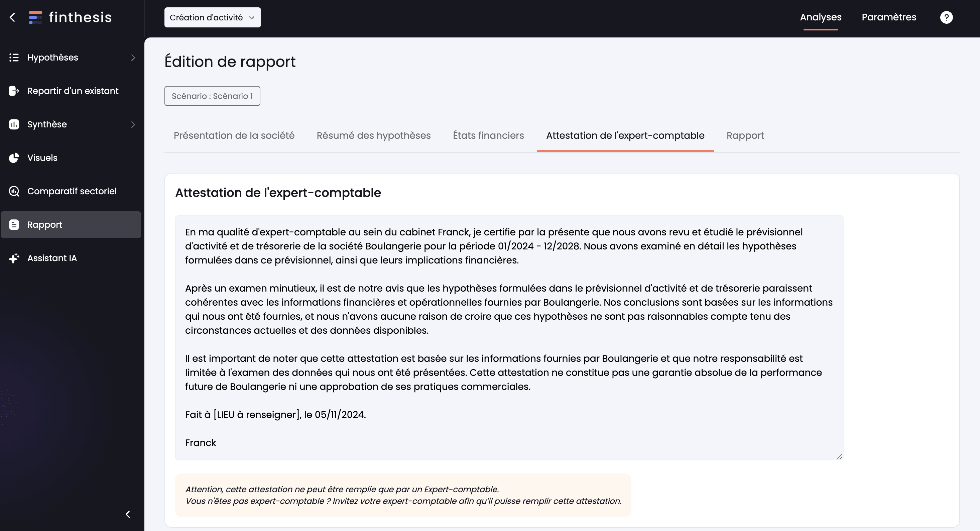Open Hypothèses in the sidebar
The height and width of the screenshot is (531, 980).
(71, 58)
